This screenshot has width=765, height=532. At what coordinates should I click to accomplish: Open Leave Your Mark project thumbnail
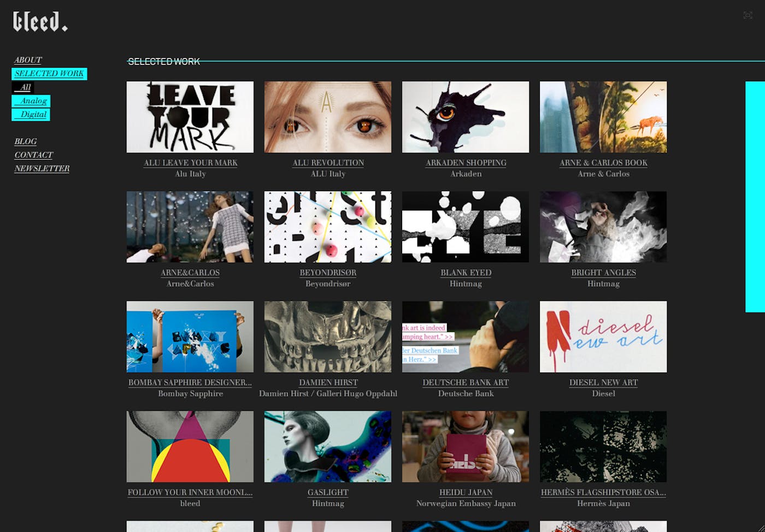190,117
